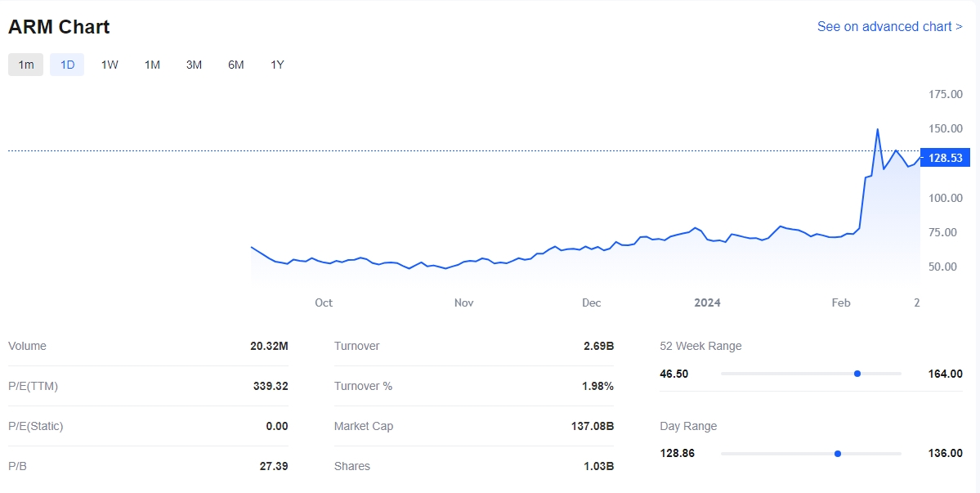Open the See on advanced chart link
This screenshot has width=980, height=493.
(889, 27)
